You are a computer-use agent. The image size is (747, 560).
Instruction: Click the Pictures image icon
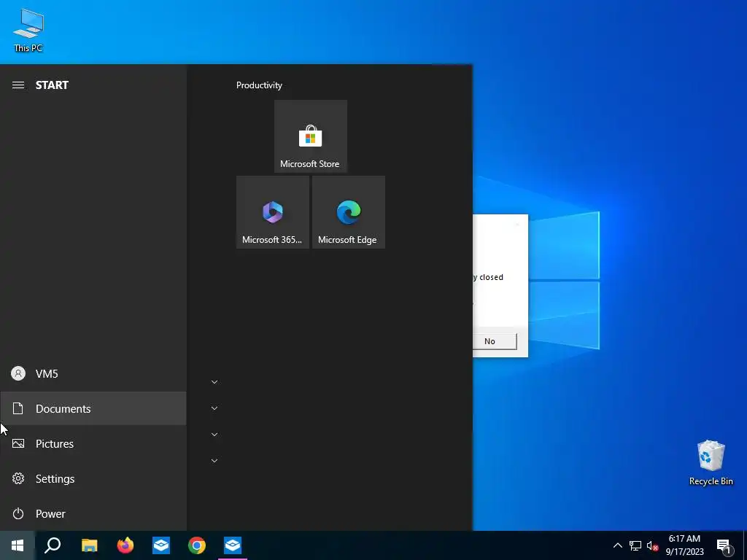click(x=18, y=444)
